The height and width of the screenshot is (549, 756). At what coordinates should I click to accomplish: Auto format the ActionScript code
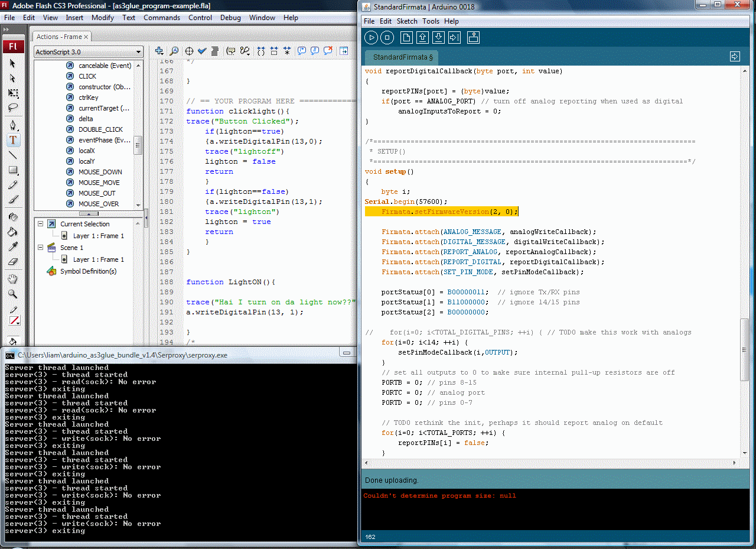pyautogui.click(x=214, y=51)
